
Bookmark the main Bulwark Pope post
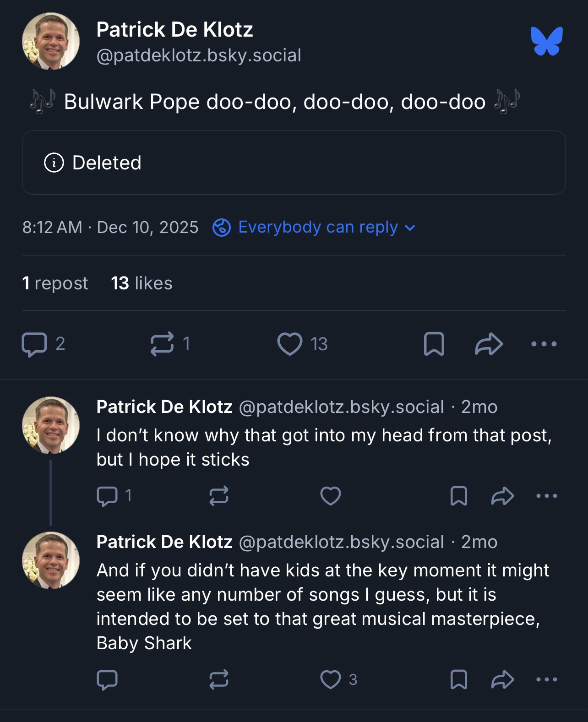pyautogui.click(x=434, y=344)
